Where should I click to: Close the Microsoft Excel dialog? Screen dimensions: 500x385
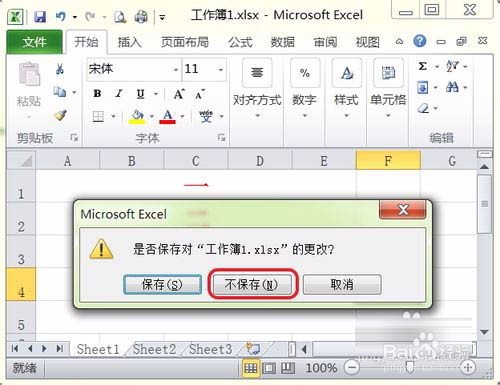tap(403, 210)
